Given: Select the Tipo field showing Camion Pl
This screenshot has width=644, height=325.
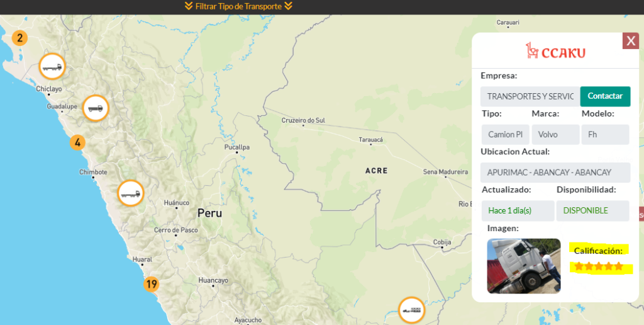Looking at the screenshot, I should (x=505, y=134).
